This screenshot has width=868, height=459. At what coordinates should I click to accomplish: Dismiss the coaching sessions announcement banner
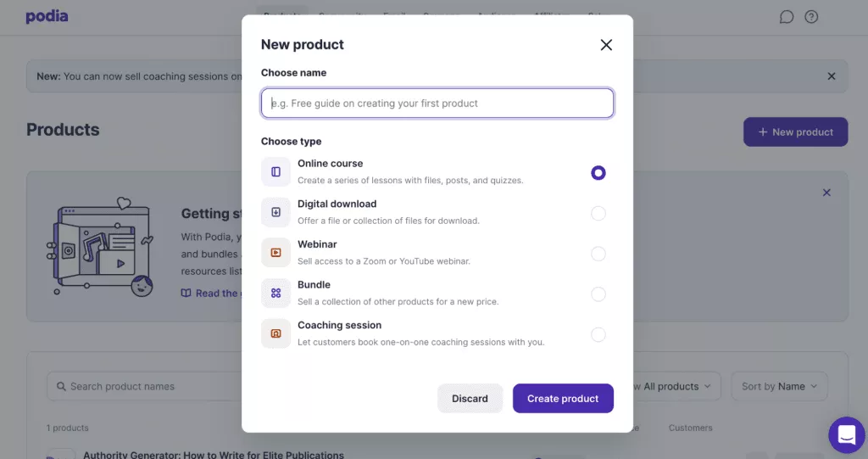click(x=831, y=76)
